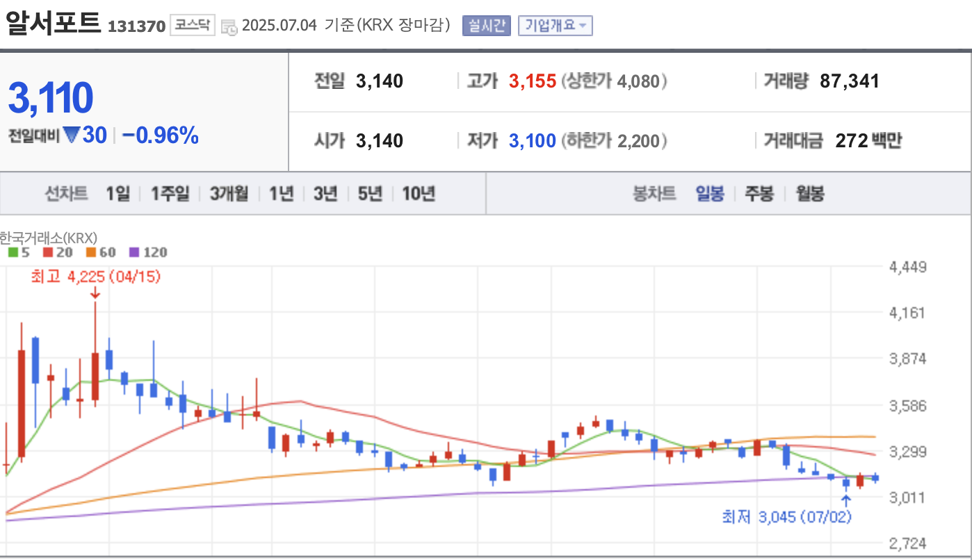972x560 pixels.
Task: Select the 주봉 weekly candle chart
Action: click(759, 194)
